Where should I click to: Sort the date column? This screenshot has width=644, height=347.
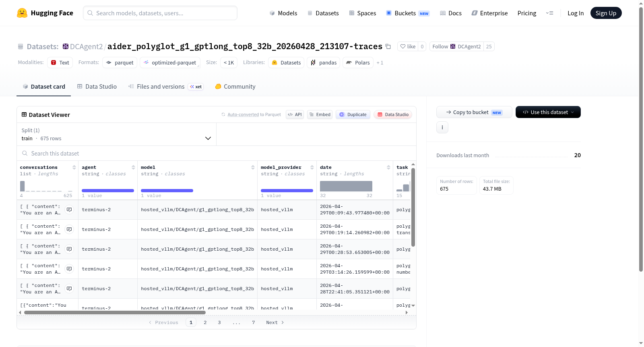coord(388,167)
